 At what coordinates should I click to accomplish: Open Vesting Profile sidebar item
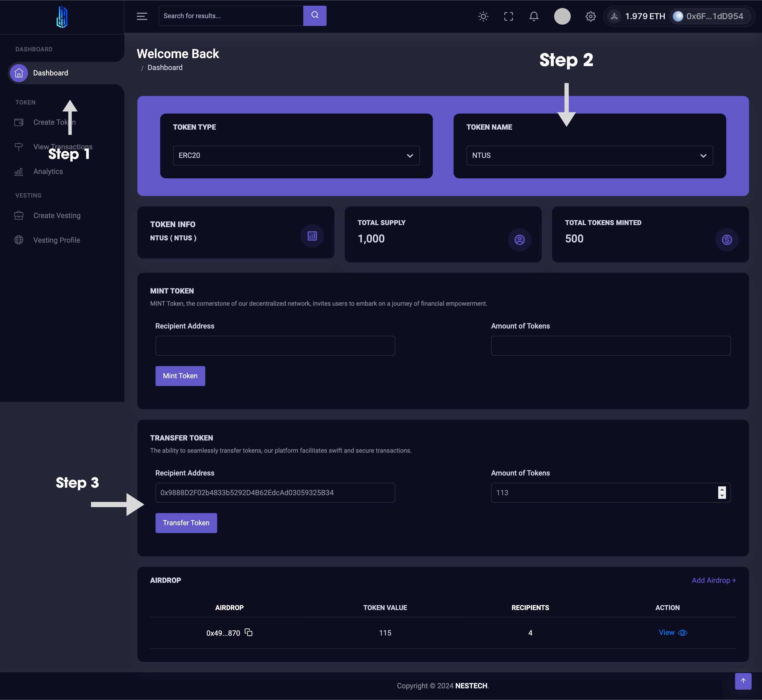pos(57,240)
